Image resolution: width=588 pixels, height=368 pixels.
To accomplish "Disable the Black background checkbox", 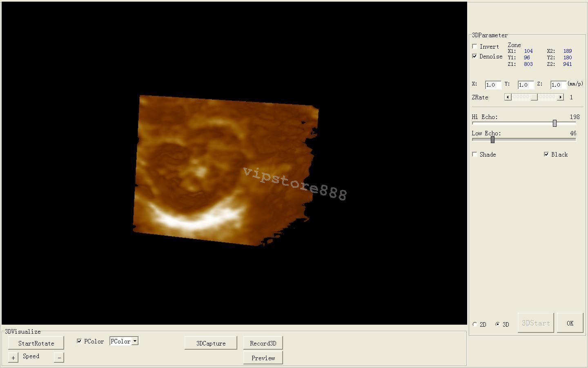I will [547, 154].
